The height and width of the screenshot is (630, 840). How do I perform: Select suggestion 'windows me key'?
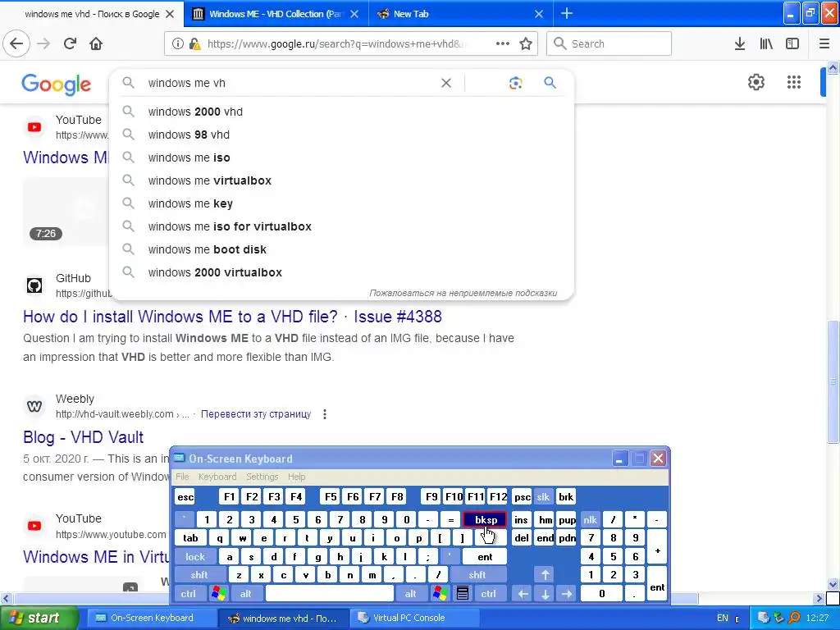click(x=341, y=203)
